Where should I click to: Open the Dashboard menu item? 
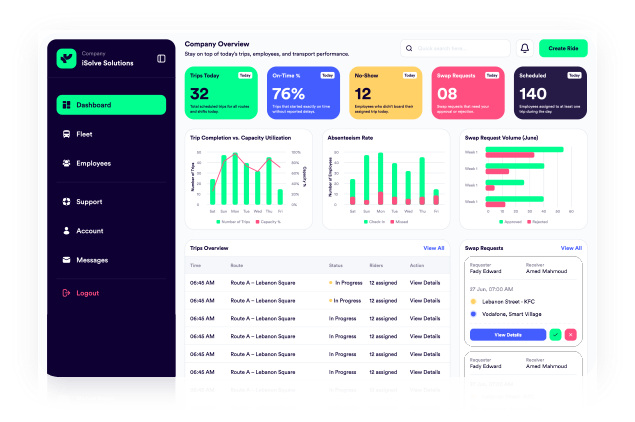(x=111, y=105)
